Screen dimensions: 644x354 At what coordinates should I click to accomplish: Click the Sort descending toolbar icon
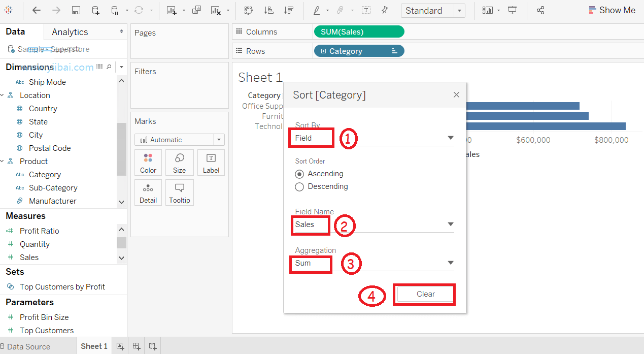[x=288, y=10]
